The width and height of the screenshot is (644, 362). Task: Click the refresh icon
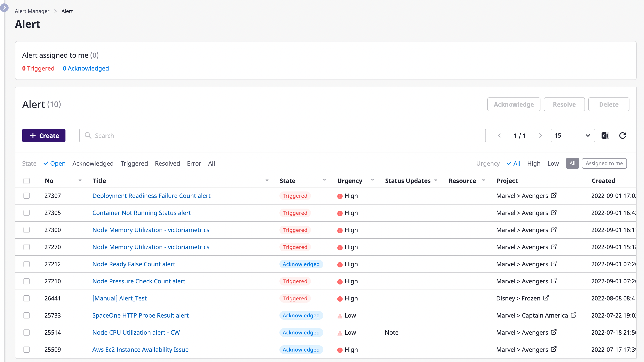[x=623, y=135]
